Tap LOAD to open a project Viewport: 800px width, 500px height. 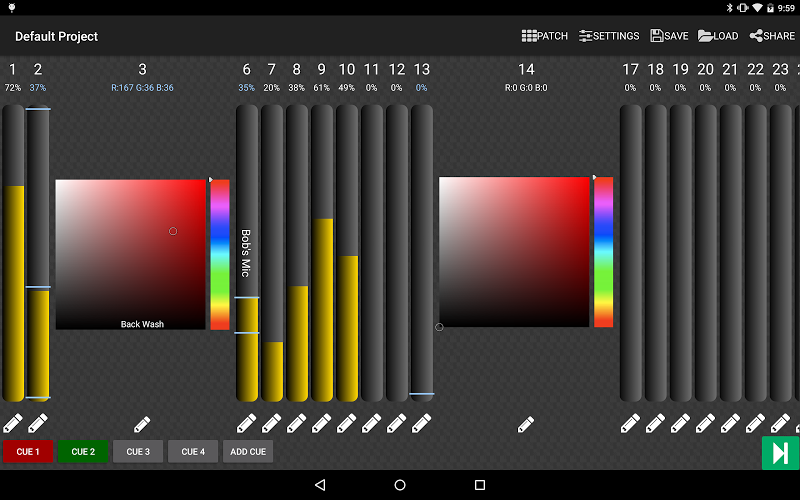click(718, 36)
